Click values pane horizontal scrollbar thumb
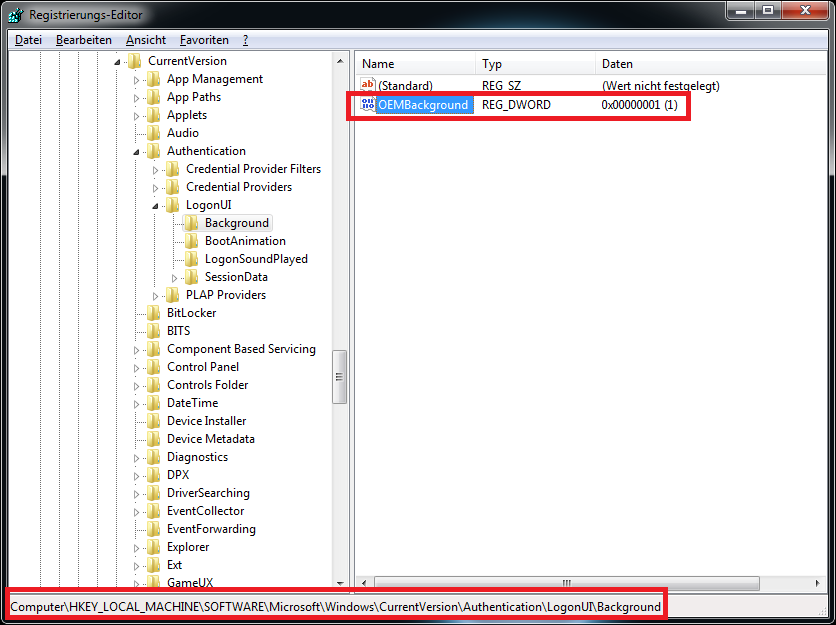836x625 pixels. coord(566,583)
